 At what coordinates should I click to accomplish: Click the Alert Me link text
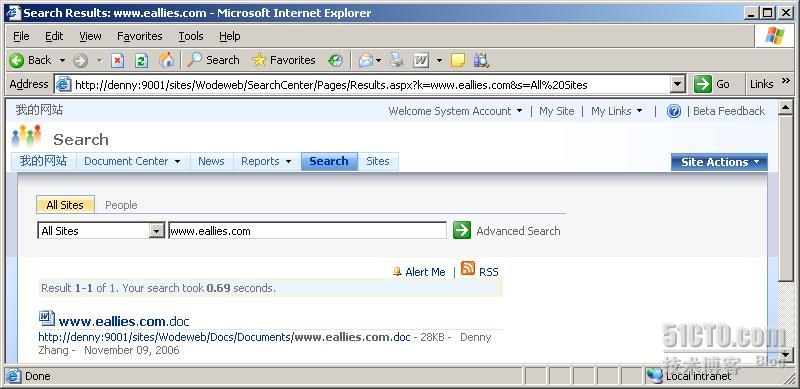coord(426,272)
